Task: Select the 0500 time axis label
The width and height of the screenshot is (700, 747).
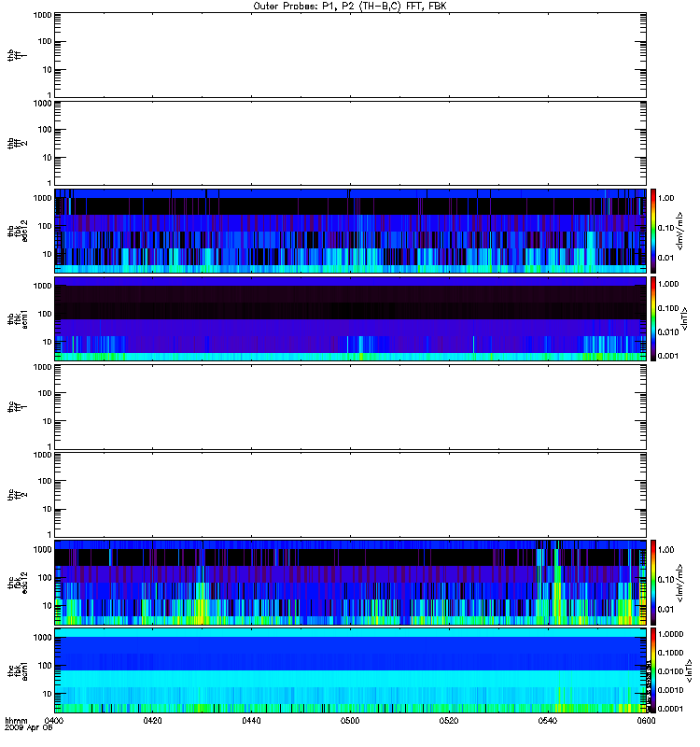Action: point(350,720)
